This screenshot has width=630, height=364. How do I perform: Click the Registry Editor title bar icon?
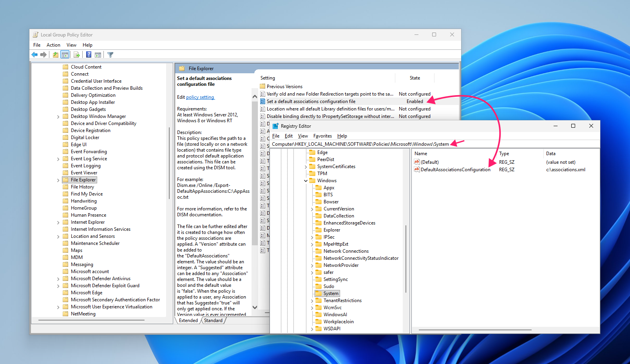click(275, 126)
